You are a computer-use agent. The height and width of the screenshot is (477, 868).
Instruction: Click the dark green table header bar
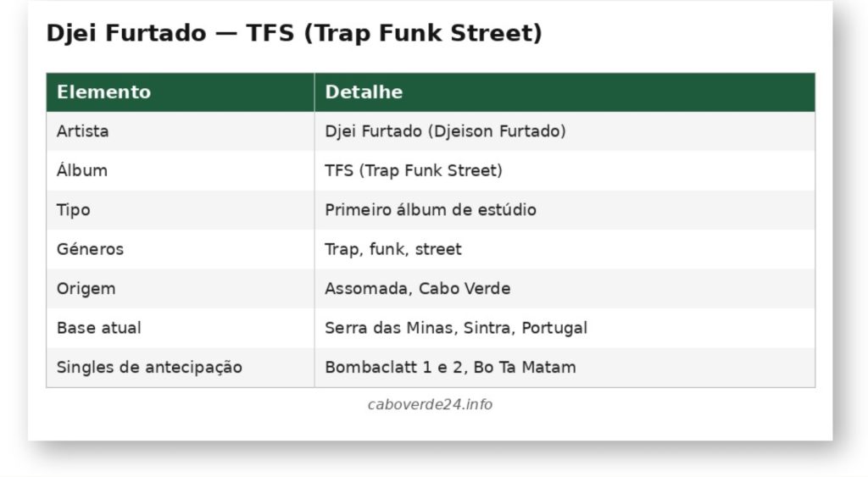[x=431, y=92]
